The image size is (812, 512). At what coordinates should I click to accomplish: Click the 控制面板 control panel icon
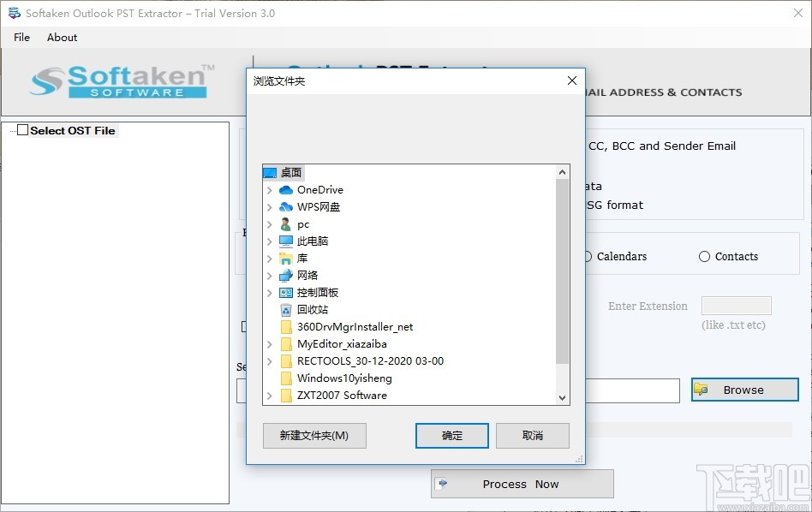tap(285, 292)
